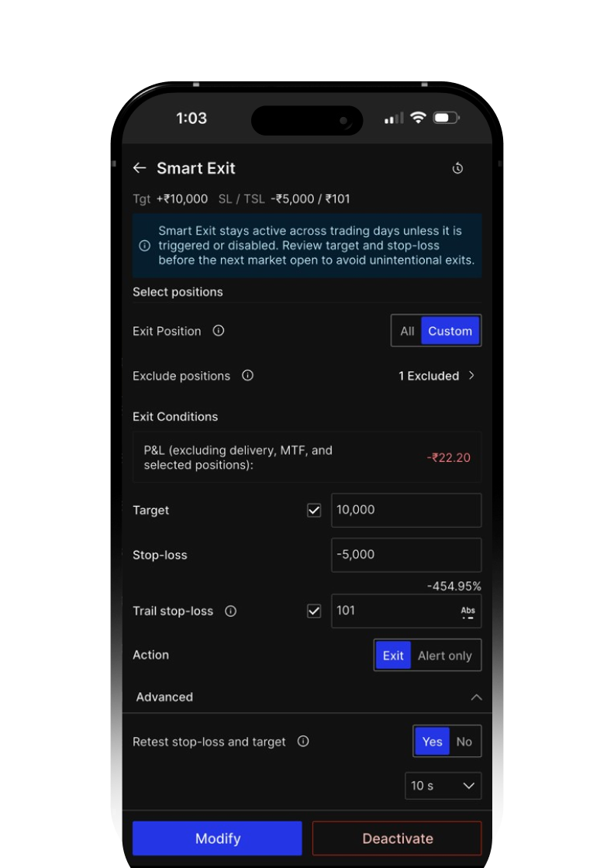
Task: Toggle Abs unit switch in trail stop-loss field
Action: [467, 611]
